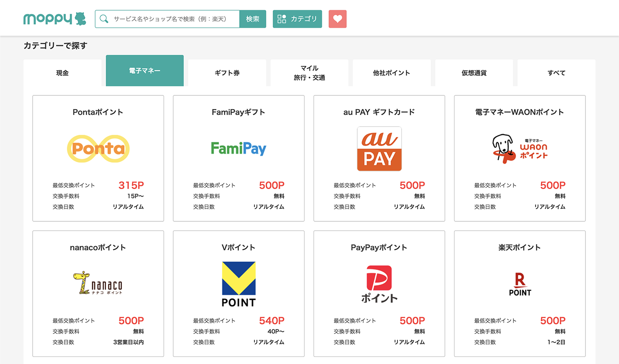Click the 楽天ポイント card title
Image resolution: width=619 pixels, height=364 pixels.
click(x=520, y=247)
